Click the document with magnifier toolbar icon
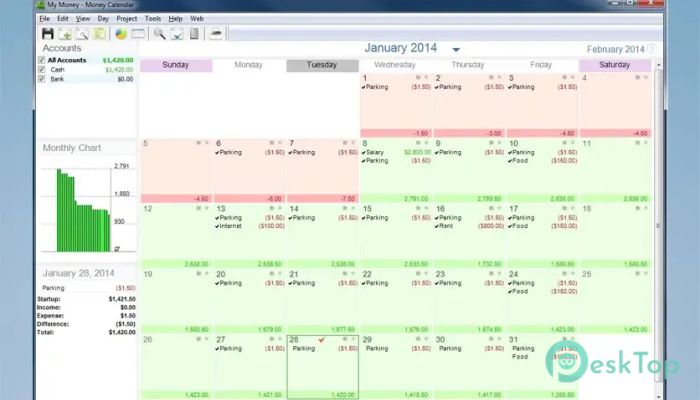This screenshot has height=400, width=700. pos(82,34)
